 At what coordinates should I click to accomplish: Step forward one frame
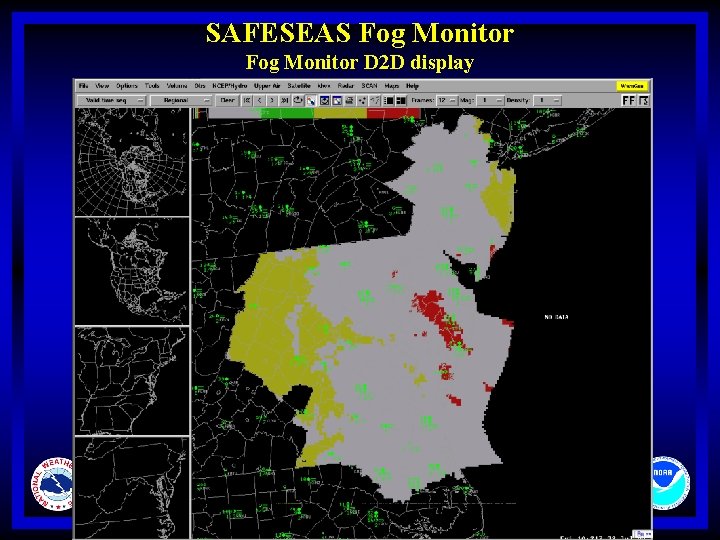(272, 100)
